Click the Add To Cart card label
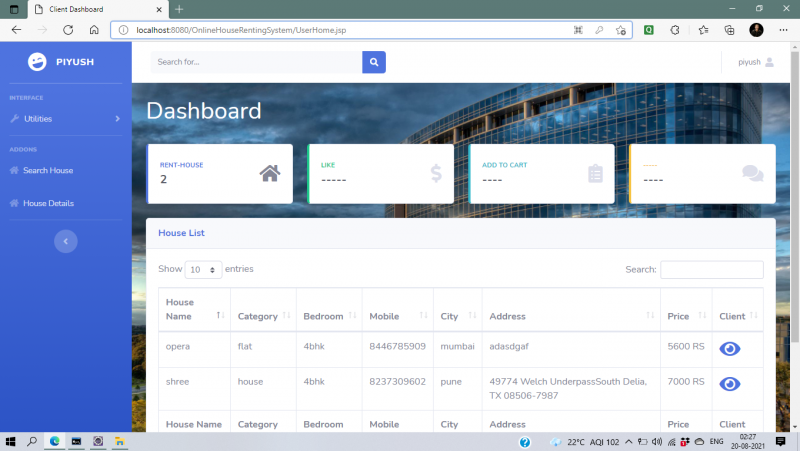 click(x=505, y=165)
